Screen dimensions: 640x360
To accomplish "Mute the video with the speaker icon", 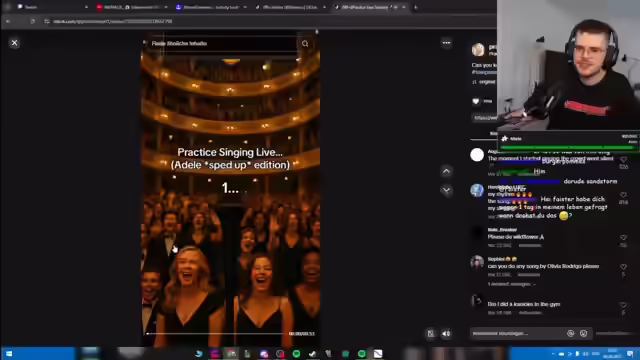I will click(446, 333).
